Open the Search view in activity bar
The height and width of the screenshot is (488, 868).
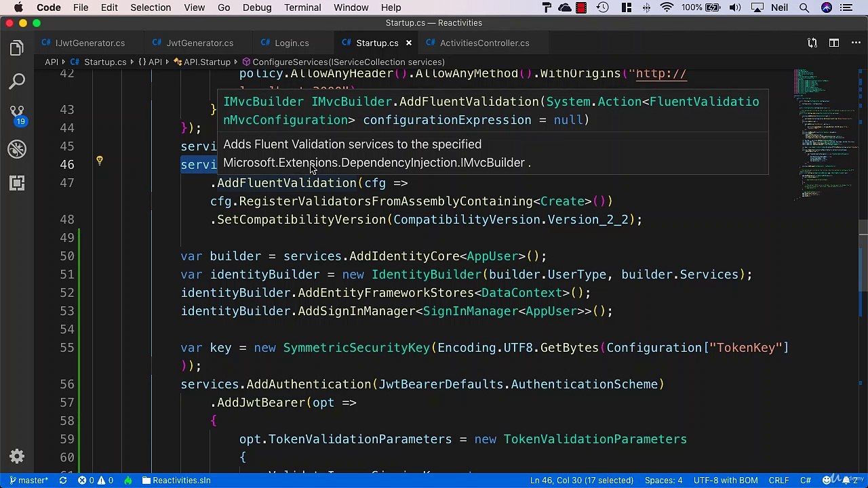17,81
